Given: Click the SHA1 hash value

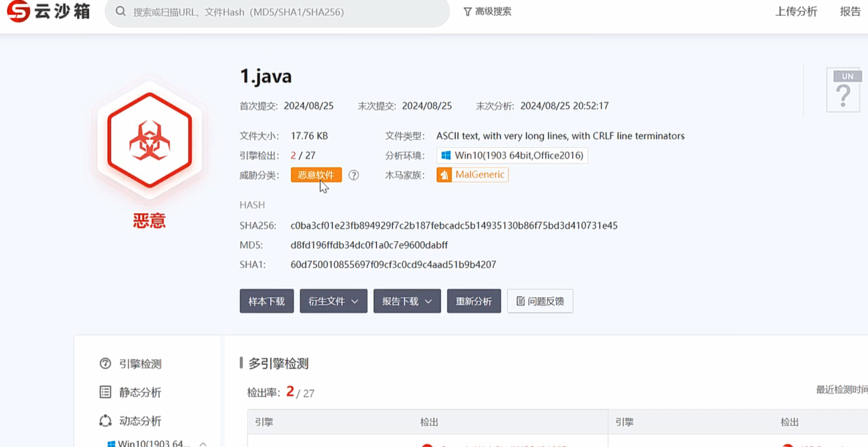Looking at the screenshot, I should pyautogui.click(x=393, y=264).
